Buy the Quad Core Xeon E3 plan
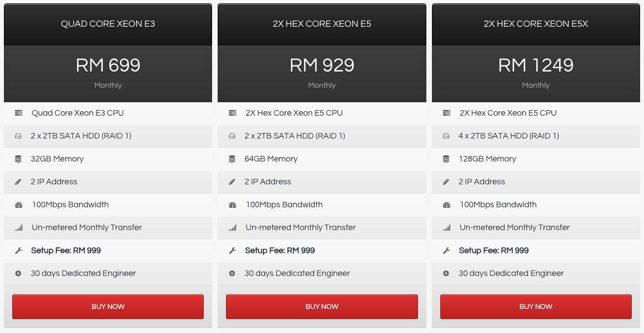Viewport: 644px width, 333px height. pyautogui.click(x=108, y=307)
